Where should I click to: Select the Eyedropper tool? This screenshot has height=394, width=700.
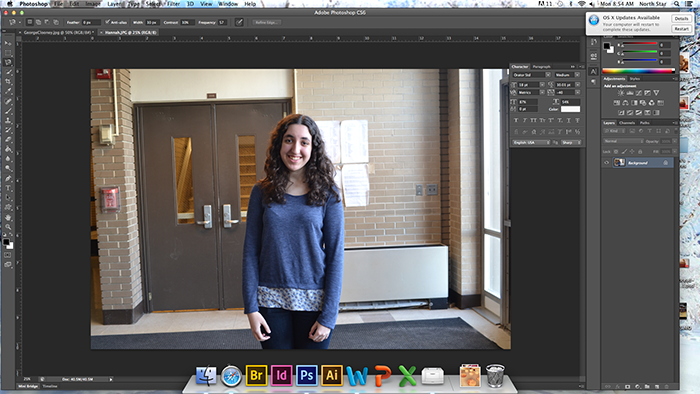click(8, 91)
